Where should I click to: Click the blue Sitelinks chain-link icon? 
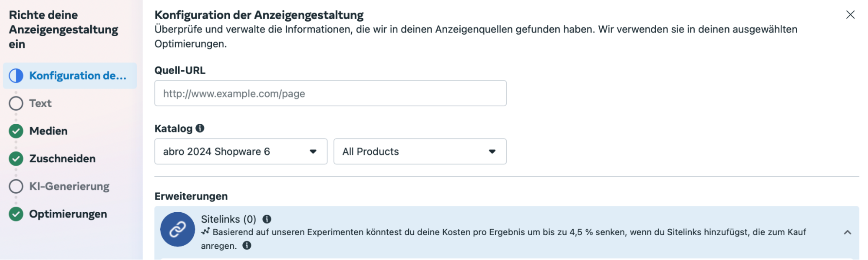pyautogui.click(x=178, y=229)
